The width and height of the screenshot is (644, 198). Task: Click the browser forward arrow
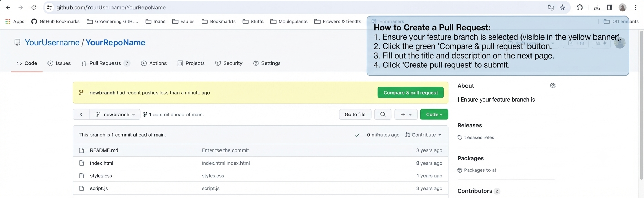[x=21, y=7]
